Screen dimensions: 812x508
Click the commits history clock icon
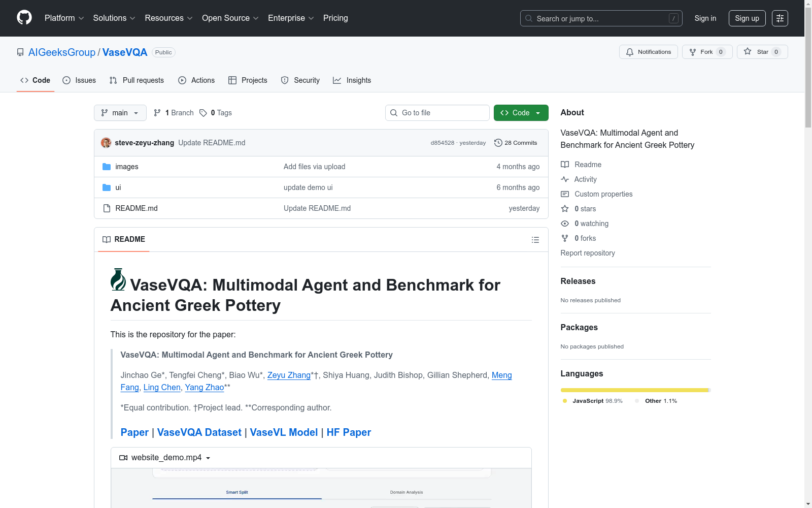coord(498,143)
